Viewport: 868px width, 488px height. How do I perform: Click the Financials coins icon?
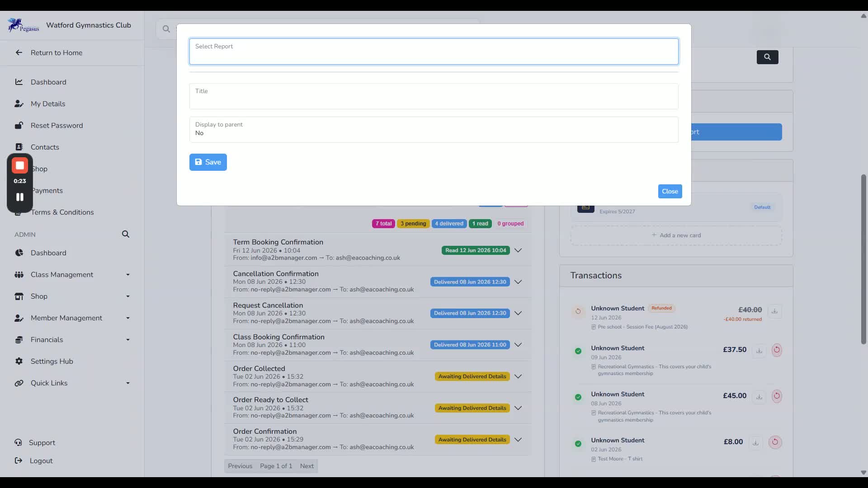click(19, 340)
